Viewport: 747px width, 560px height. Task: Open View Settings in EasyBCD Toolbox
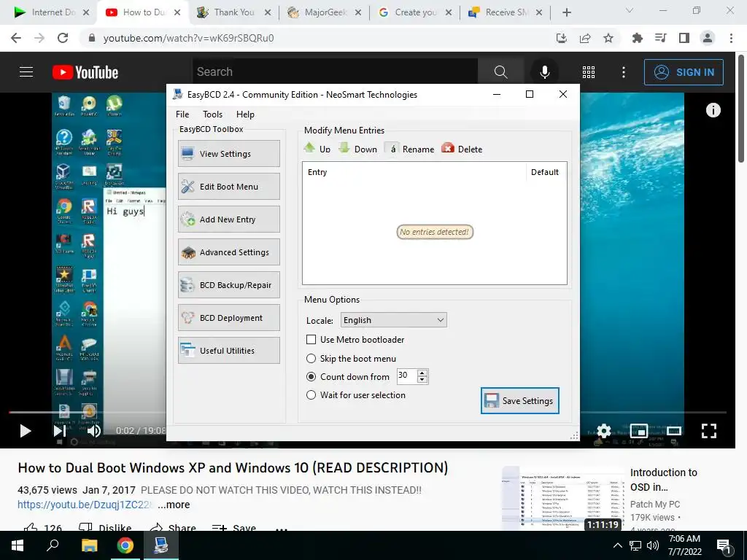click(x=228, y=153)
